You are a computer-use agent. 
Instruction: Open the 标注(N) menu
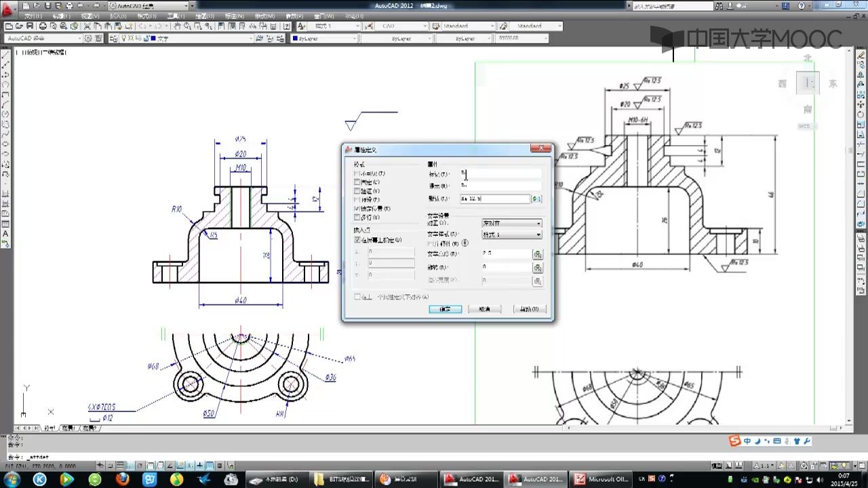[235, 16]
